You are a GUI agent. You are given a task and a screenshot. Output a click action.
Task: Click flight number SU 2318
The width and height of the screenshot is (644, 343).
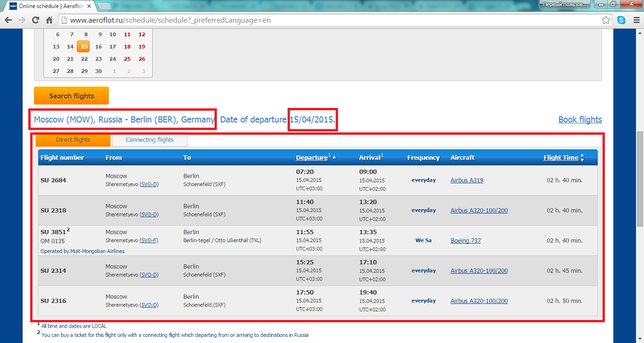[x=53, y=210]
